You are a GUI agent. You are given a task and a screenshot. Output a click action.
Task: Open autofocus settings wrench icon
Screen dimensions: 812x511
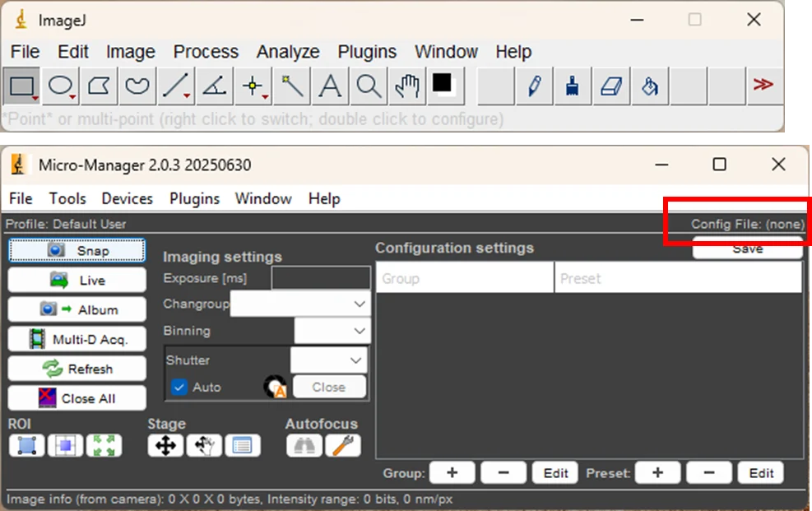point(343,445)
